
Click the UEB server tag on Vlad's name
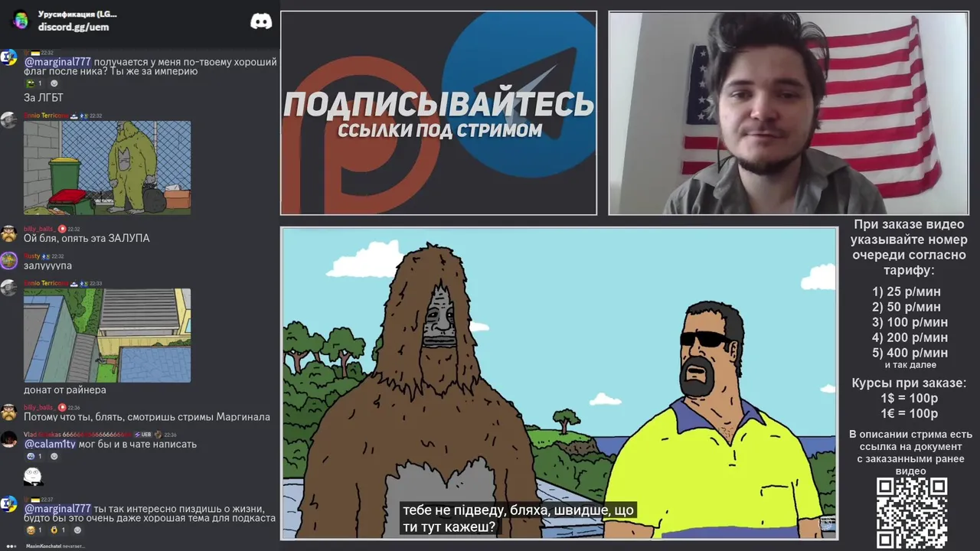pyautogui.click(x=143, y=435)
